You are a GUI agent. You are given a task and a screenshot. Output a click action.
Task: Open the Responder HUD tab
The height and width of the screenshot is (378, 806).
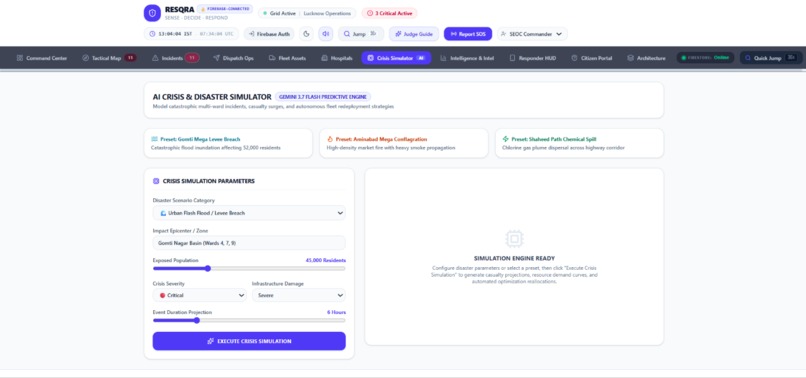tap(533, 58)
